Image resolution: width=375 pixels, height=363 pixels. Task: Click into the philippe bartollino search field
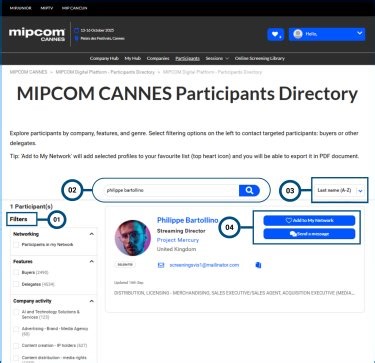[170, 190]
